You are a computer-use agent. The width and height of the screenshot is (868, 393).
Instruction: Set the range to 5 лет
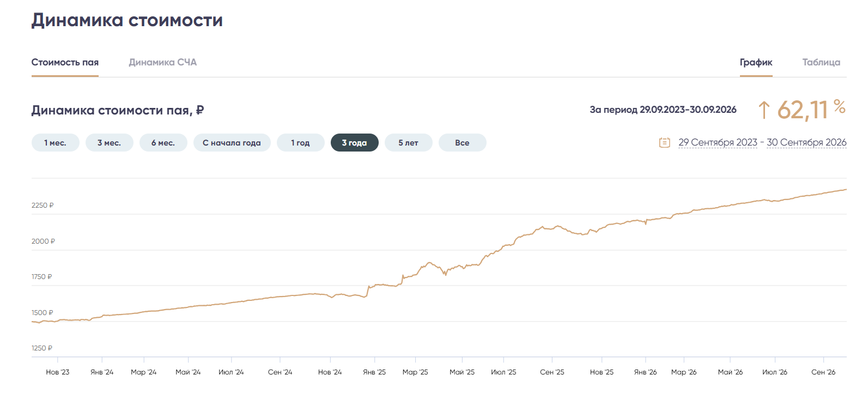pos(409,143)
